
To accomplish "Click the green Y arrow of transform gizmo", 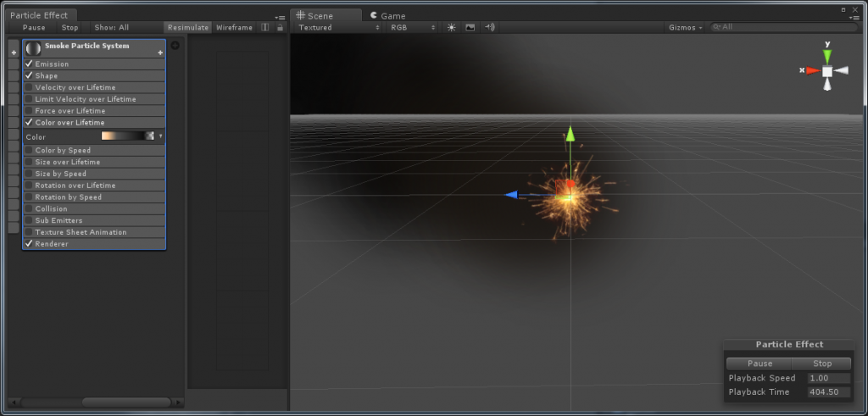I will coord(570,134).
